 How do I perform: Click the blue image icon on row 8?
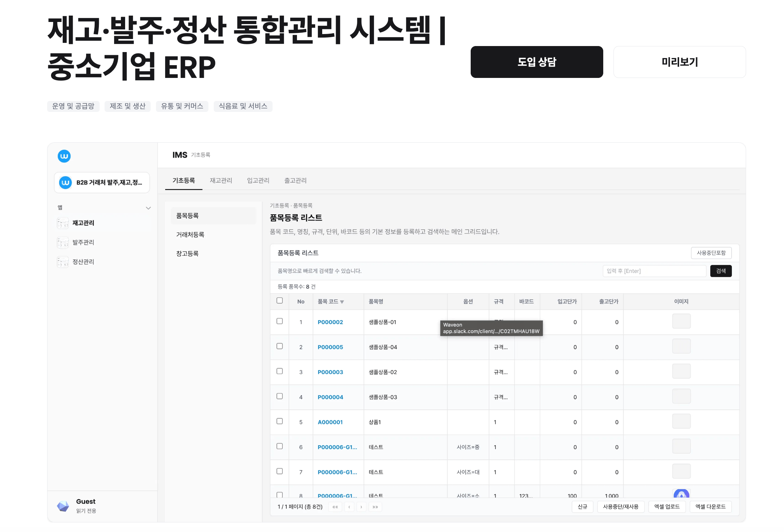coord(681,494)
